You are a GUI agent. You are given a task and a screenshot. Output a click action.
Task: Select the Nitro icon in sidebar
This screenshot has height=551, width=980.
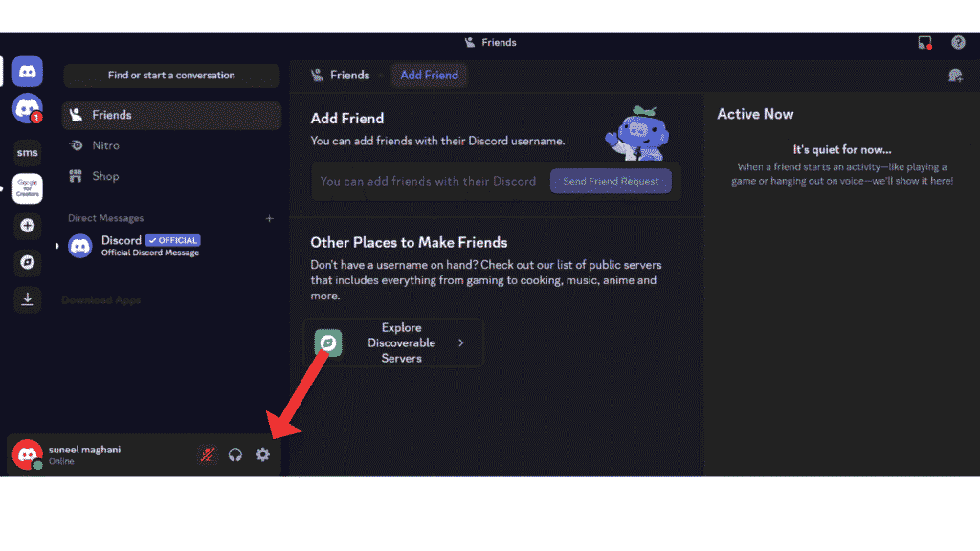pyautogui.click(x=77, y=145)
